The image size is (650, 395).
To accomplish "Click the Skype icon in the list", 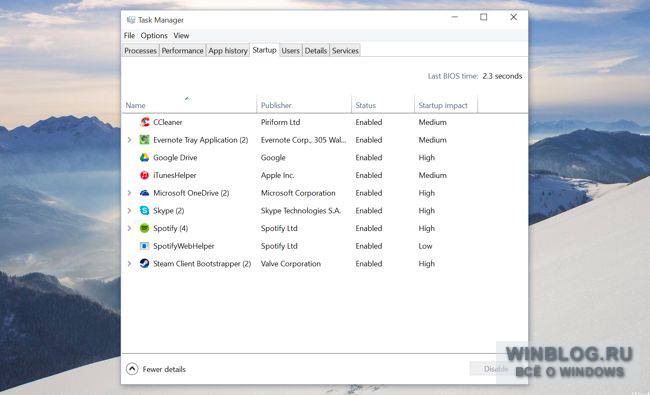I will point(144,211).
